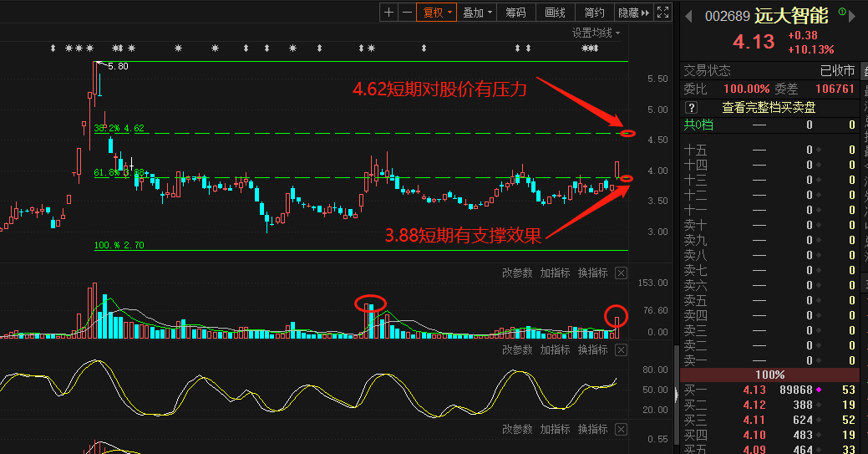
Task: Click the 十五 ask level row
Action: (769, 150)
